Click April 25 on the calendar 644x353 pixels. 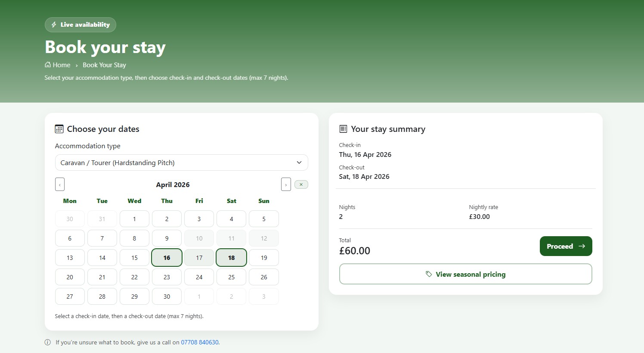coord(231,277)
